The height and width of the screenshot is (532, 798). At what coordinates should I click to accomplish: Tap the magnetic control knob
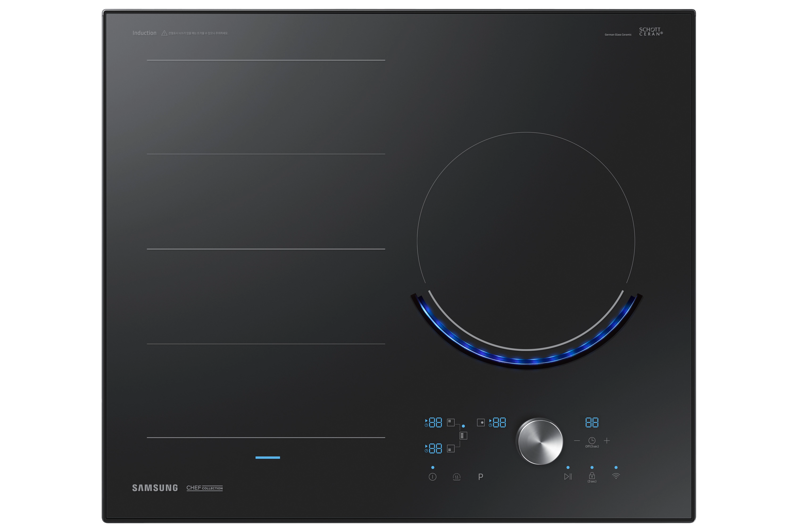click(x=539, y=441)
